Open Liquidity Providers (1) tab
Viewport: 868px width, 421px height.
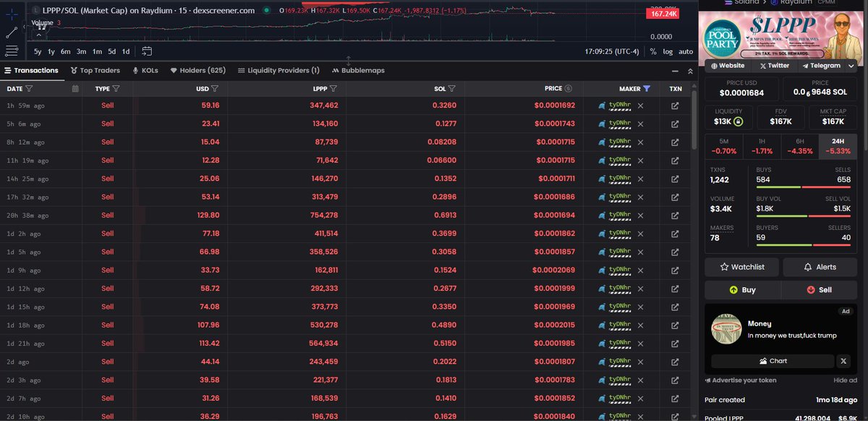pos(278,71)
